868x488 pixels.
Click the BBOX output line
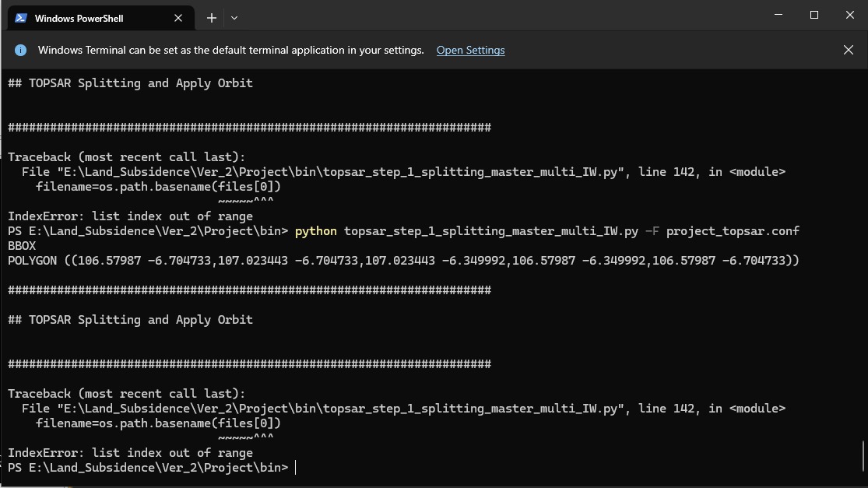pos(22,246)
